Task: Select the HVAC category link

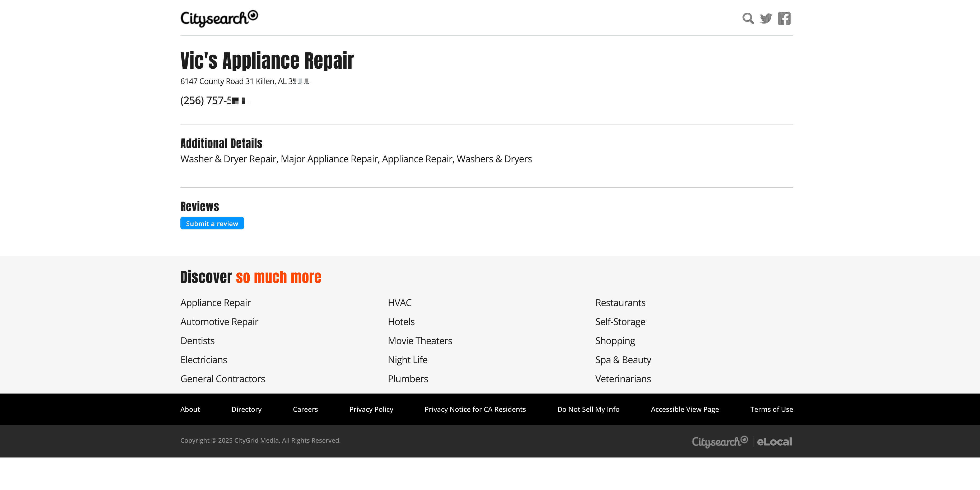Action: [399, 303]
